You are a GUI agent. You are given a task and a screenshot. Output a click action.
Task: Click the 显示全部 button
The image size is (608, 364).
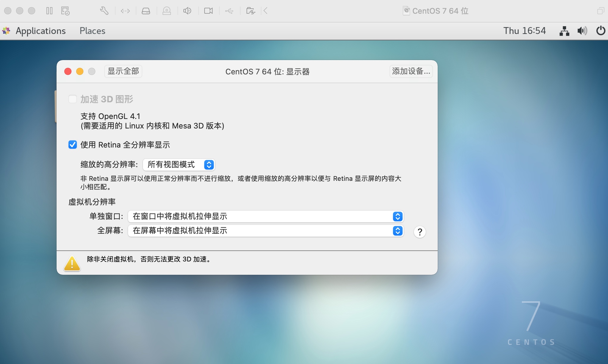(123, 71)
